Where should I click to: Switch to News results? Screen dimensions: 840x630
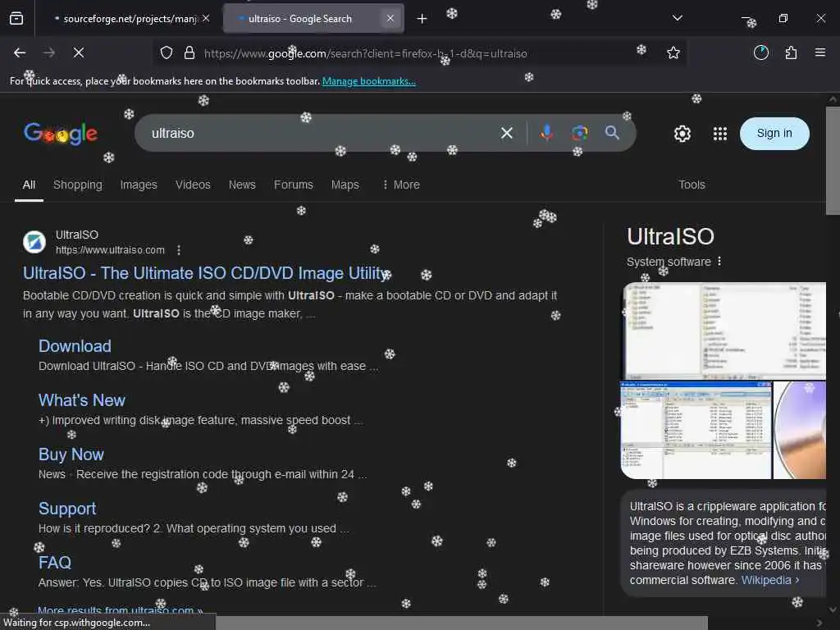pyautogui.click(x=242, y=185)
